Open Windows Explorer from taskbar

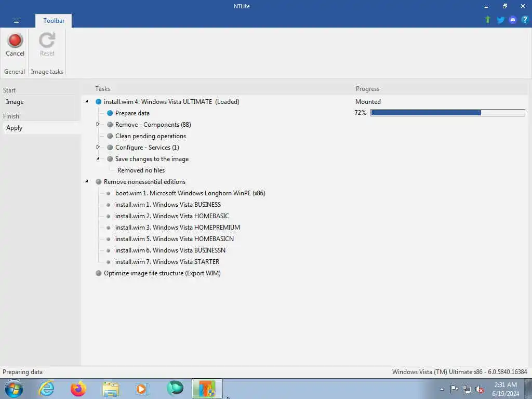pyautogui.click(x=111, y=390)
